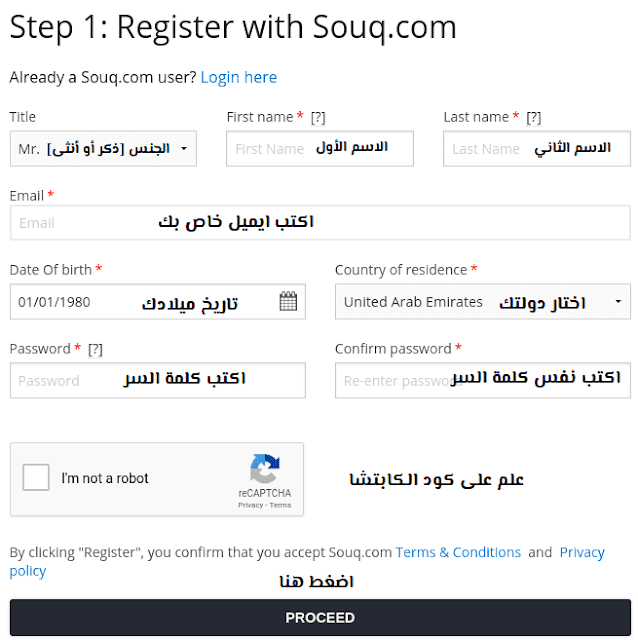Click the reCAPTCHA Privacy link
This screenshot has width=638, height=640.
(250, 506)
